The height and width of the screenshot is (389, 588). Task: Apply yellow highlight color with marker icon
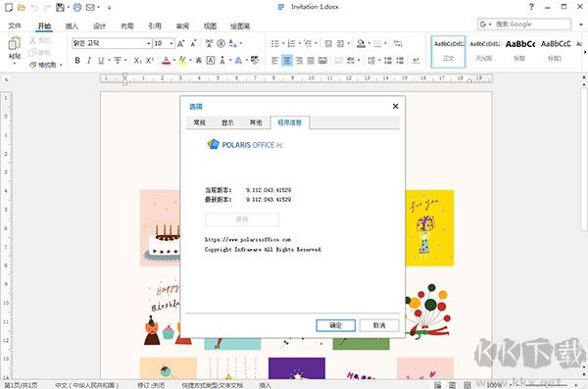point(182,61)
